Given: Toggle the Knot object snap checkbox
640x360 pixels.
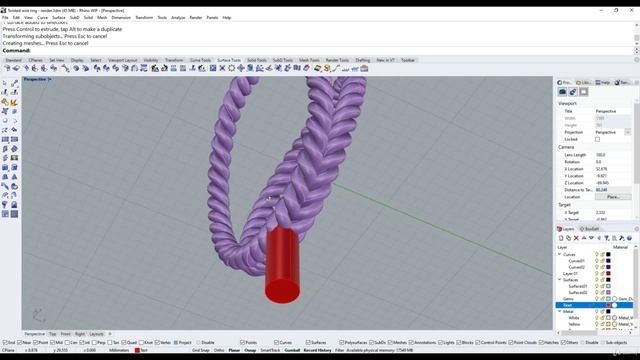Looking at the screenshot, I should pos(142,342).
